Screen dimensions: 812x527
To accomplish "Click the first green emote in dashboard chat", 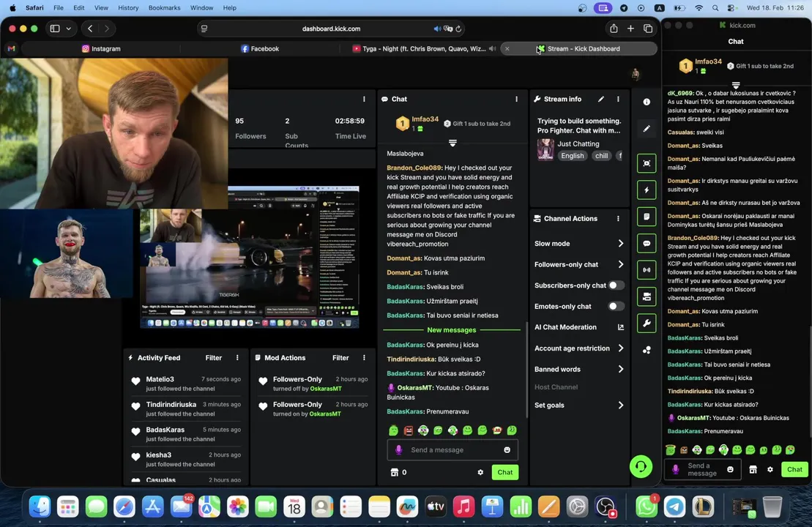I will [x=394, y=430].
